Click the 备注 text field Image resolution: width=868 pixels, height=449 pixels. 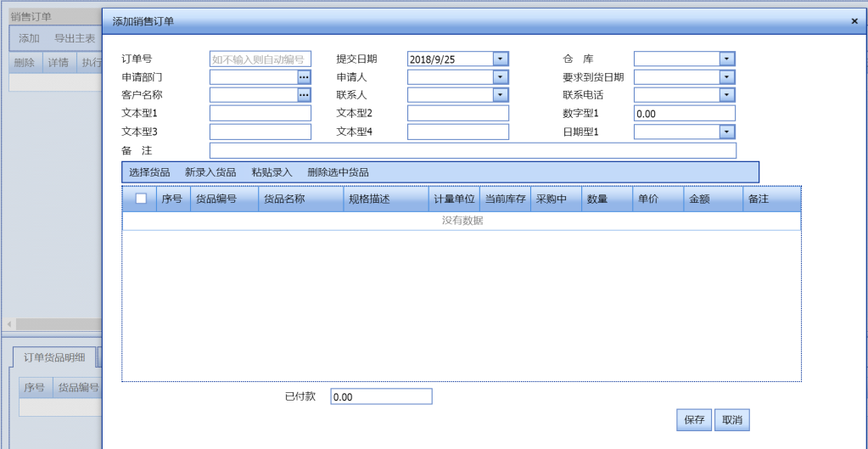tap(472, 150)
